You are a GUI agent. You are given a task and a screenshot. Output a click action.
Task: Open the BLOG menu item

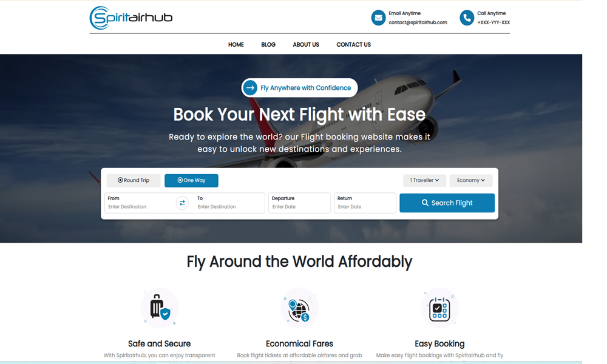[x=268, y=44]
